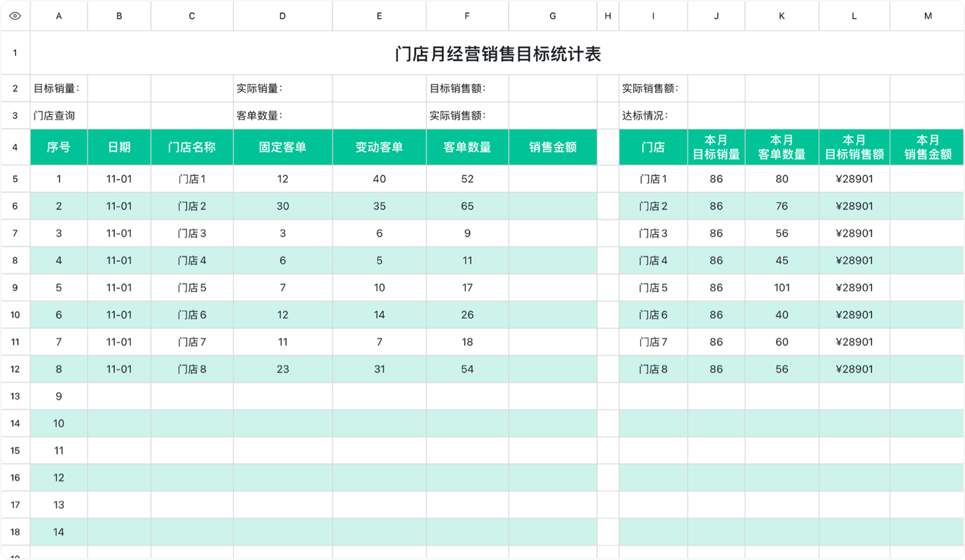
Task: Click the 实际销量: label cell
Action: click(x=282, y=88)
